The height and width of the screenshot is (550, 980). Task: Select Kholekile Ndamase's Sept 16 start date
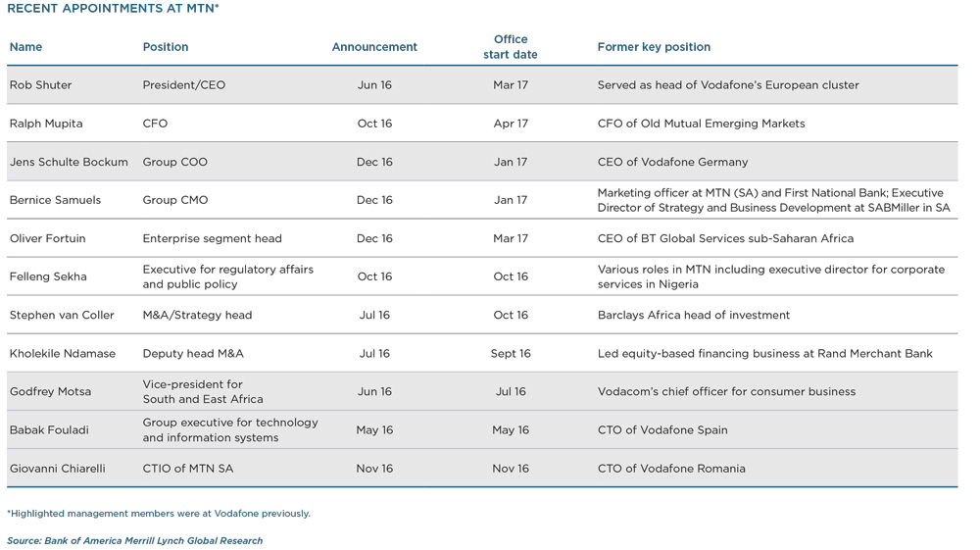coord(511,354)
